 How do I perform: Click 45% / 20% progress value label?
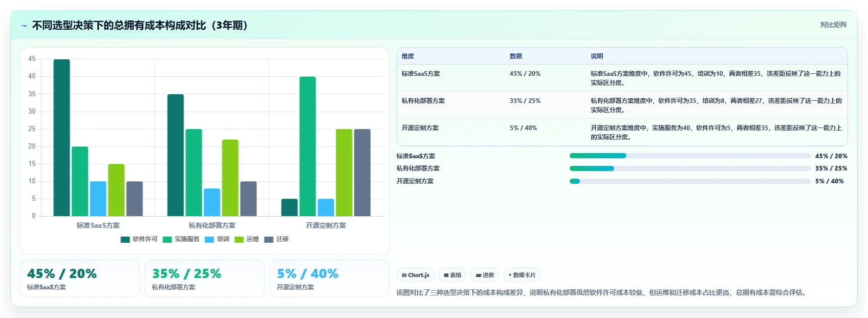[831, 156]
